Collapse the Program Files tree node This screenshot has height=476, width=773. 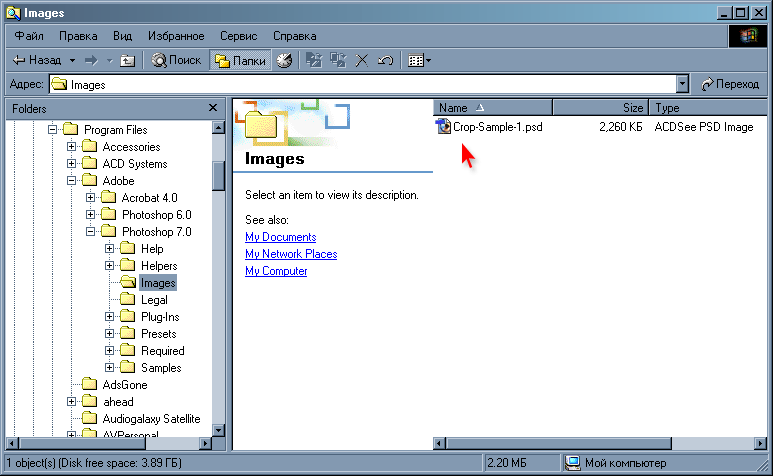52,130
